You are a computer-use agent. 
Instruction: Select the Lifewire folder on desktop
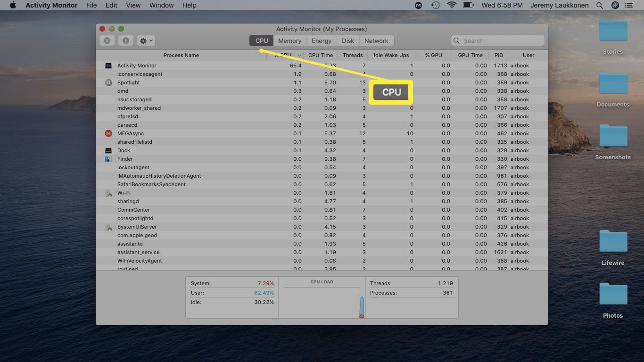(613, 248)
